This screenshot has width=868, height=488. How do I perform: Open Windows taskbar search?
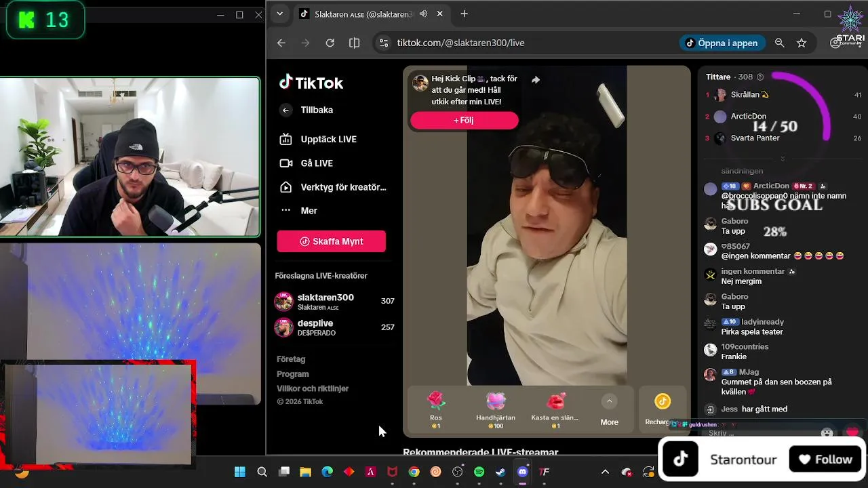[x=262, y=472]
